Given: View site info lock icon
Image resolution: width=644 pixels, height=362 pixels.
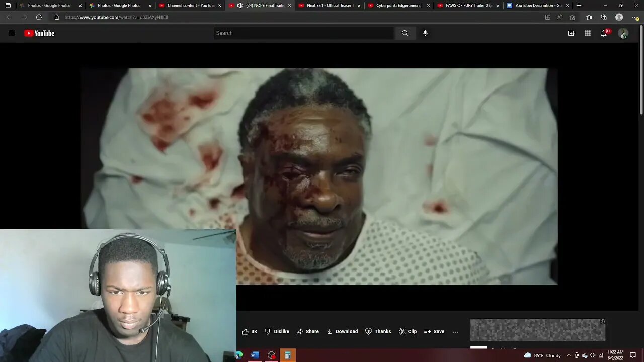Looking at the screenshot, I should click(57, 17).
